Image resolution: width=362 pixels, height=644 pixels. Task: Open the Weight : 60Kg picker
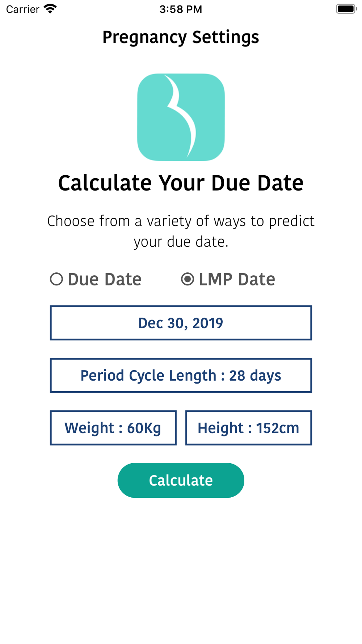point(113,428)
